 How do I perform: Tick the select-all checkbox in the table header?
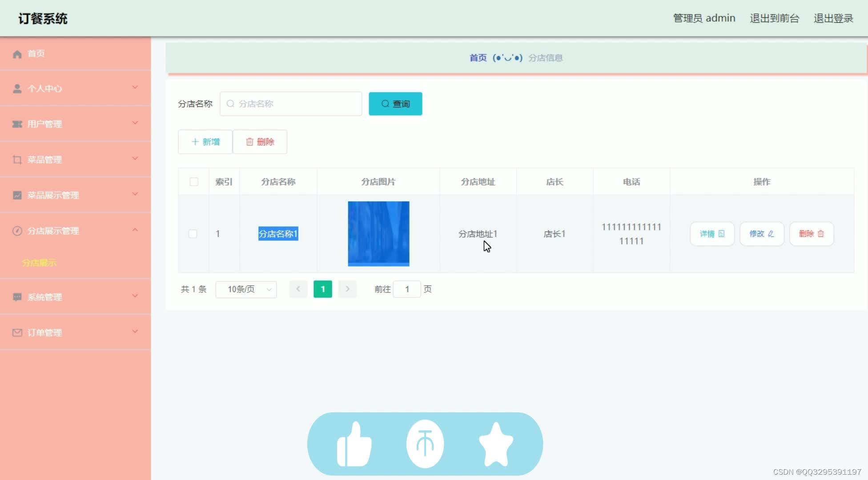(x=194, y=182)
